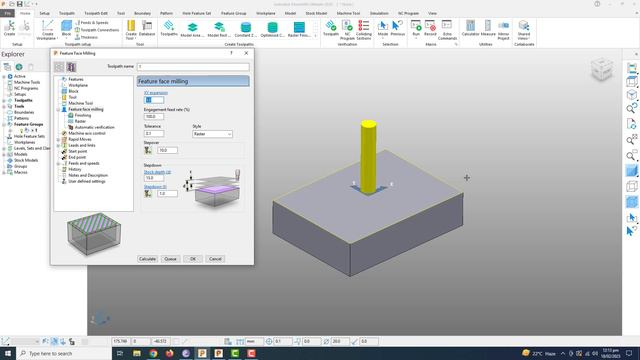The image size is (640, 360).
Task: Click the Thickness ribbon item
Action: tap(86, 37)
